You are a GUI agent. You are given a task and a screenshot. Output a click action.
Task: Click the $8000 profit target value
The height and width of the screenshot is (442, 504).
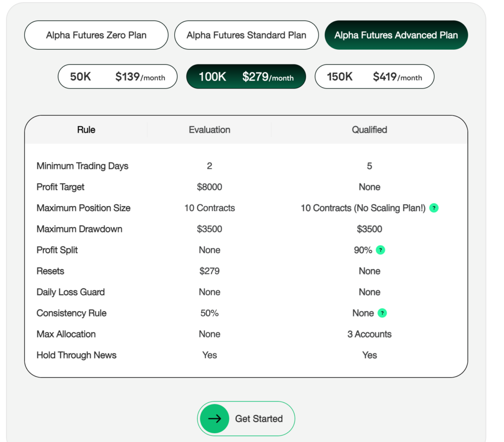pos(209,187)
